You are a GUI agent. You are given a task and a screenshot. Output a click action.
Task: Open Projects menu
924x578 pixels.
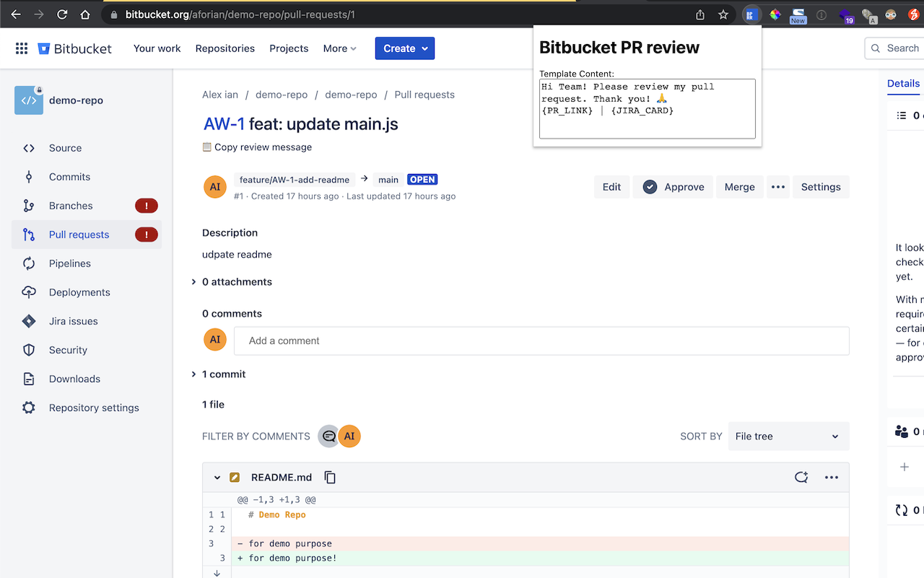[x=289, y=48]
